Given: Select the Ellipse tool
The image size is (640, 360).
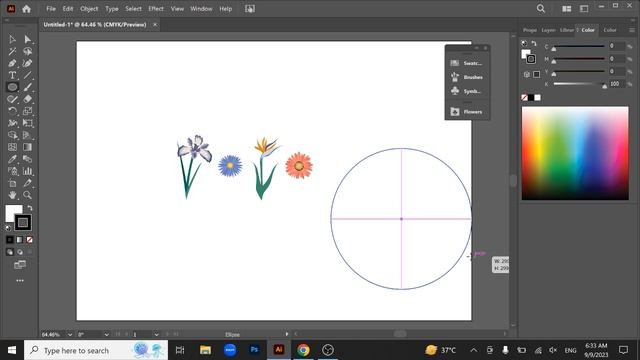Looking at the screenshot, I should pyautogui.click(x=12, y=87).
